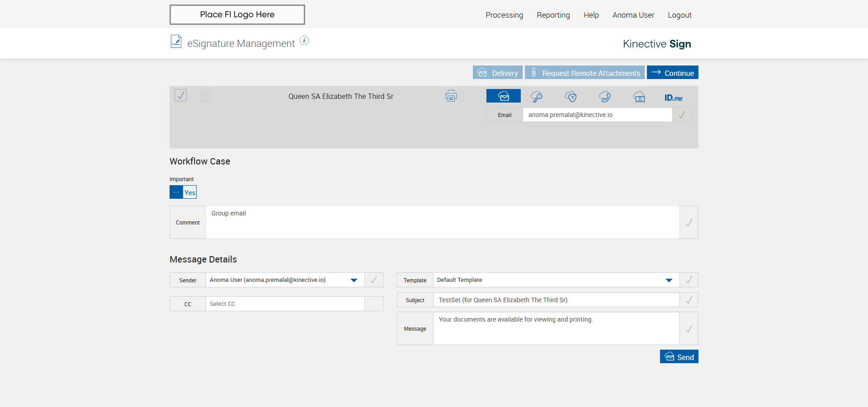Image resolution: width=868 pixels, height=407 pixels.
Task: Select the cloud shield question icon
Action: point(571,97)
